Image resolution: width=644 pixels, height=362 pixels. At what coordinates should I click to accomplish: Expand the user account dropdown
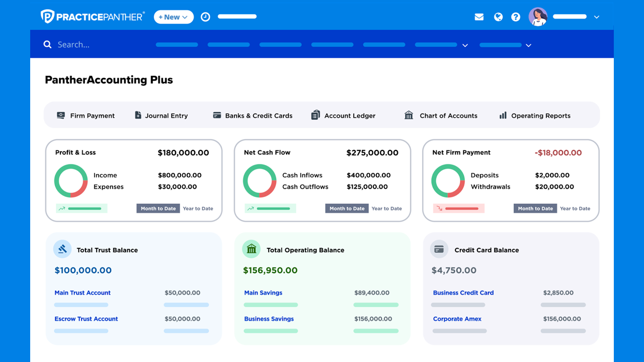click(596, 17)
